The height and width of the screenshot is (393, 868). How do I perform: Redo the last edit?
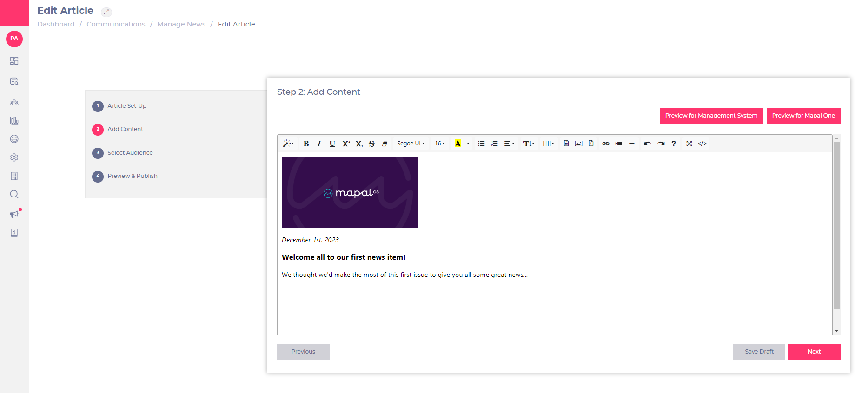click(x=661, y=144)
